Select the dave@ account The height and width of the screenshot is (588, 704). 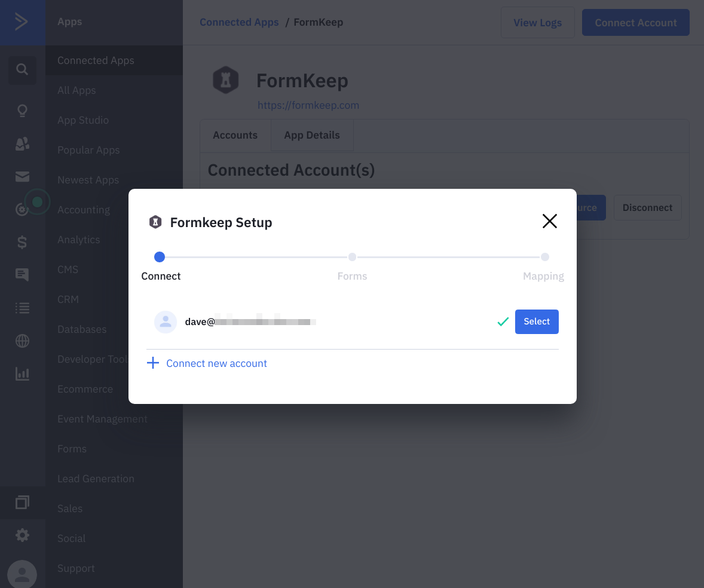[537, 322]
